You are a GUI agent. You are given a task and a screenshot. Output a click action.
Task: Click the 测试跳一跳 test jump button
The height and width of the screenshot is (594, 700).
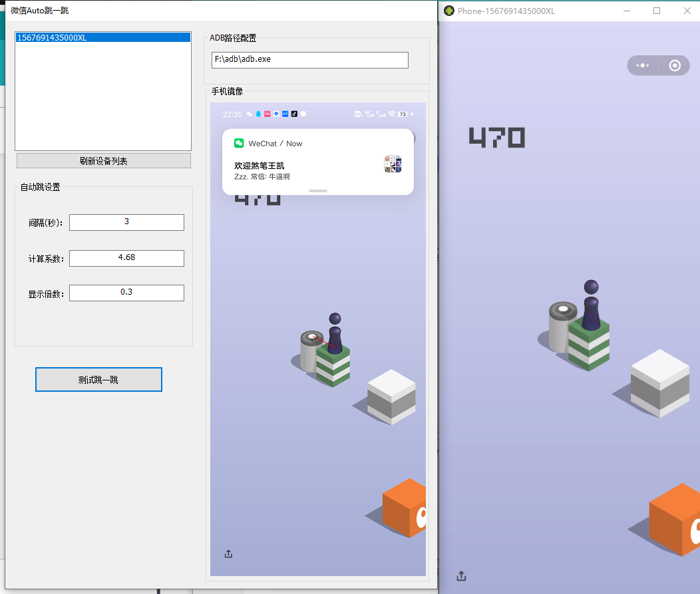tap(98, 379)
